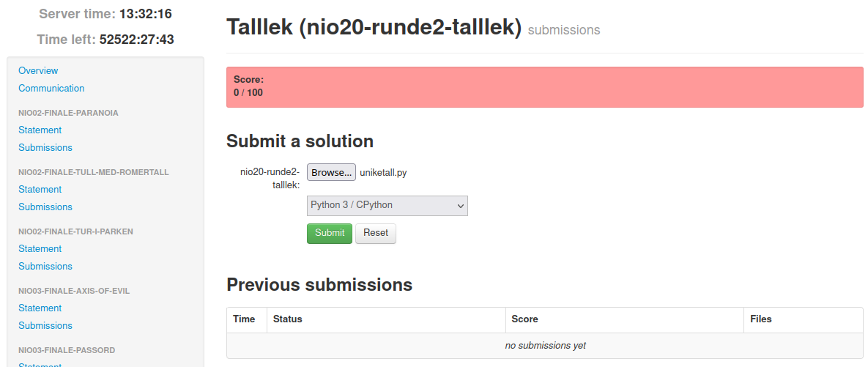Viewport: 868px width, 367px height.
Task: Open the Overview link in sidebar
Action: point(38,71)
